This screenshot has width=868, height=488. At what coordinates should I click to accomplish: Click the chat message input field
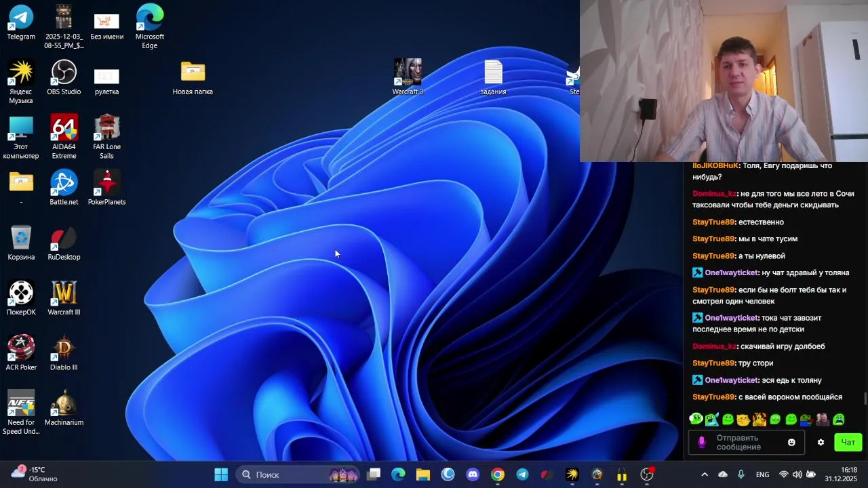746,443
